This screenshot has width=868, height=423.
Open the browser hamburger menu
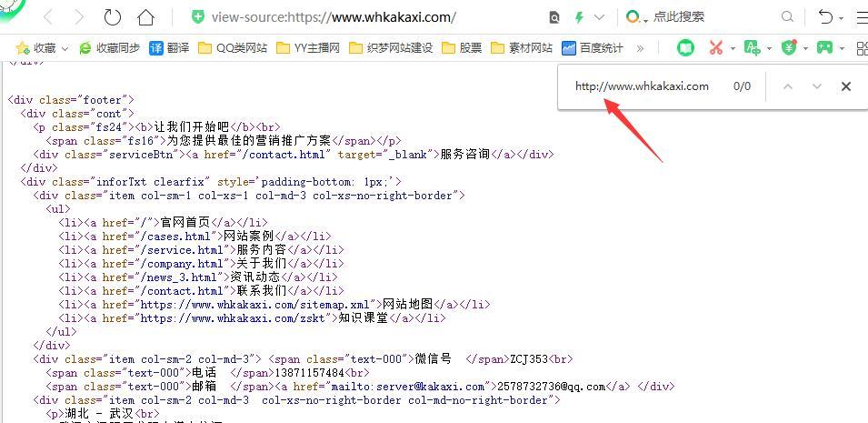coord(863,18)
